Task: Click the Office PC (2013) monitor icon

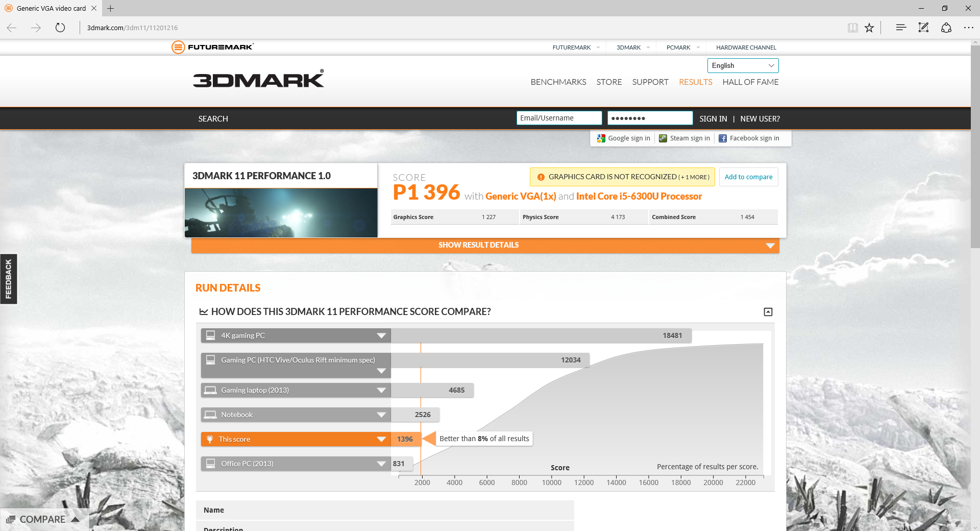Action: (210, 464)
